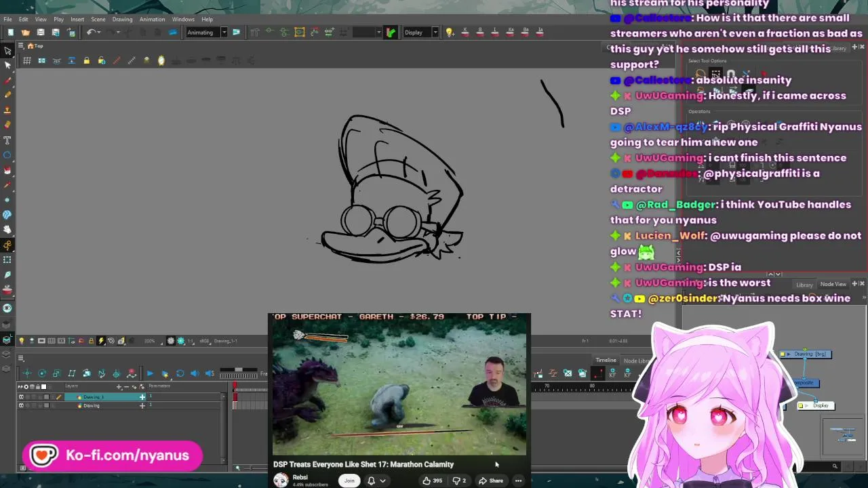Toggle the visibility of the Drawing layer

click(21, 405)
